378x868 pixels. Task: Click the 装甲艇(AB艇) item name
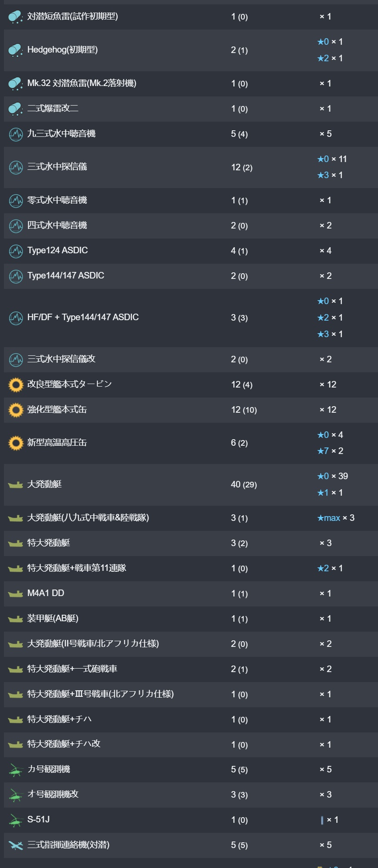53,618
